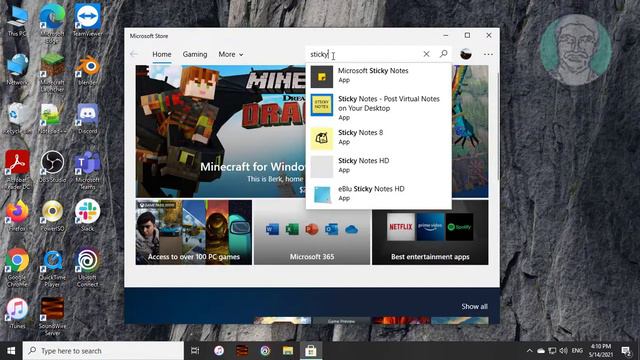Image resolution: width=640 pixels, height=360 pixels.
Task: Open the Recycle Bin icon
Action: (17, 118)
